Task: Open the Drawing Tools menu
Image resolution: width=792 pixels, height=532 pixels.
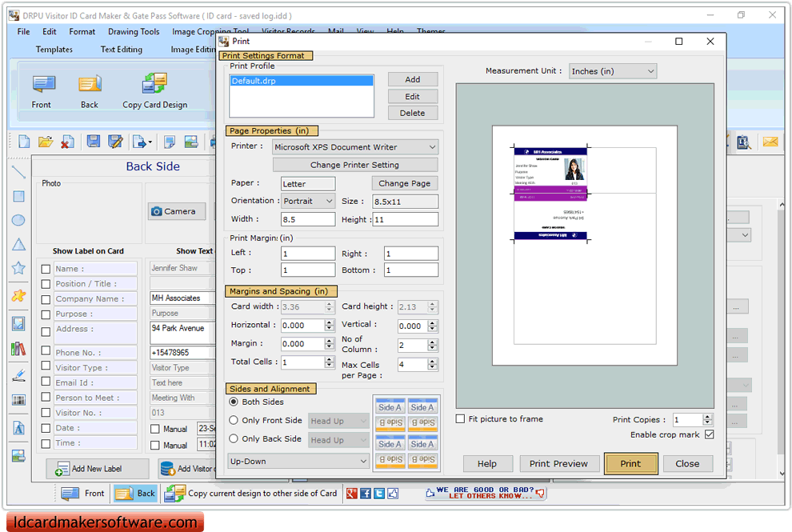Action: pyautogui.click(x=134, y=32)
